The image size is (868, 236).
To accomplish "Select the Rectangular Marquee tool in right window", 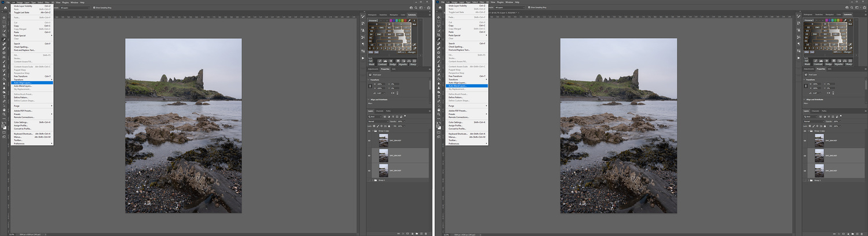I will 438,21.
